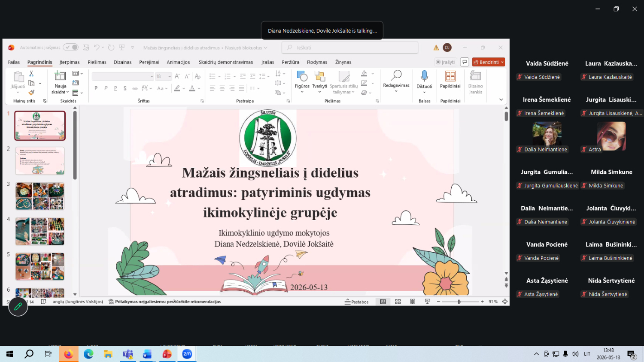Expand the Bendrinti share dropdown arrow
This screenshot has width=644, height=362.
click(502, 62)
